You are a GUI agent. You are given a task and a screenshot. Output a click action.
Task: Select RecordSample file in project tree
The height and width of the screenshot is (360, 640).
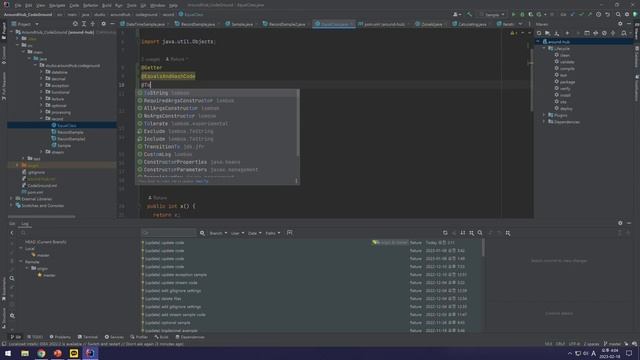point(70,132)
